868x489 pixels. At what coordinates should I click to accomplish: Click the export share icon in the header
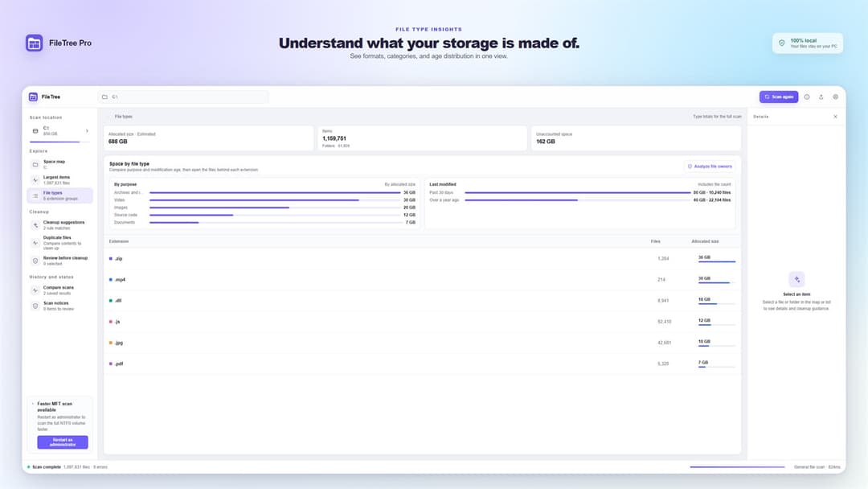[x=821, y=97]
